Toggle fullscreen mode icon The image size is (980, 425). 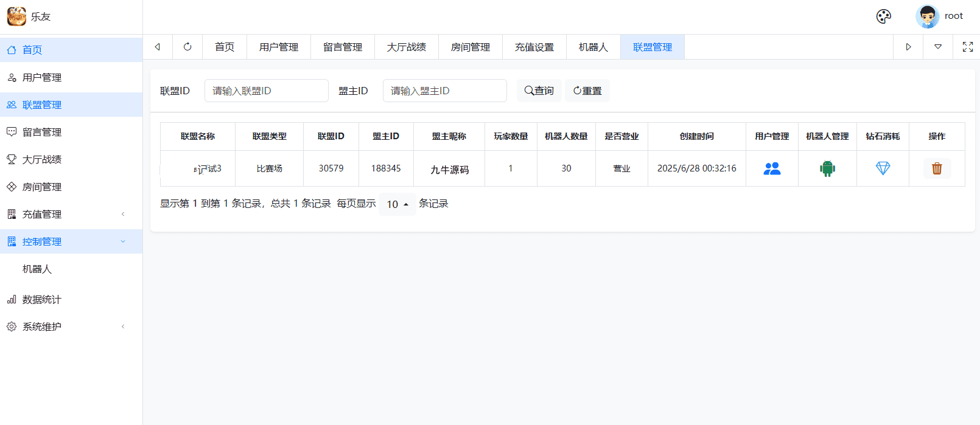[967, 47]
